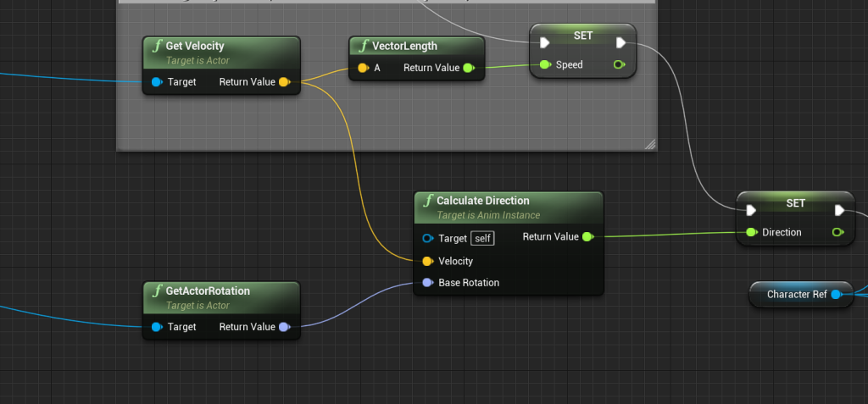The image size is (868, 404).
Task: Click Calculate Direction Velocity input pin
Action: click(x=427, y=261)
